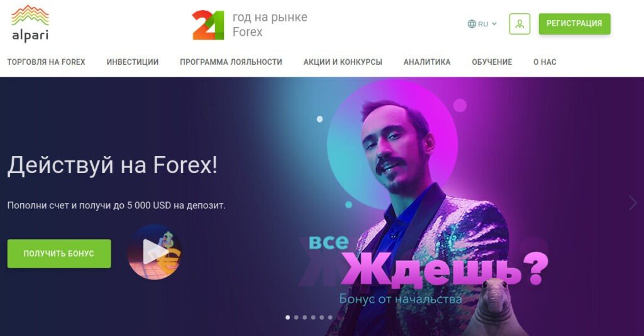The width and height of the screenshot is (644, 336).
Task: Open the Аналитика menu
Action: (x=427, y=62)
